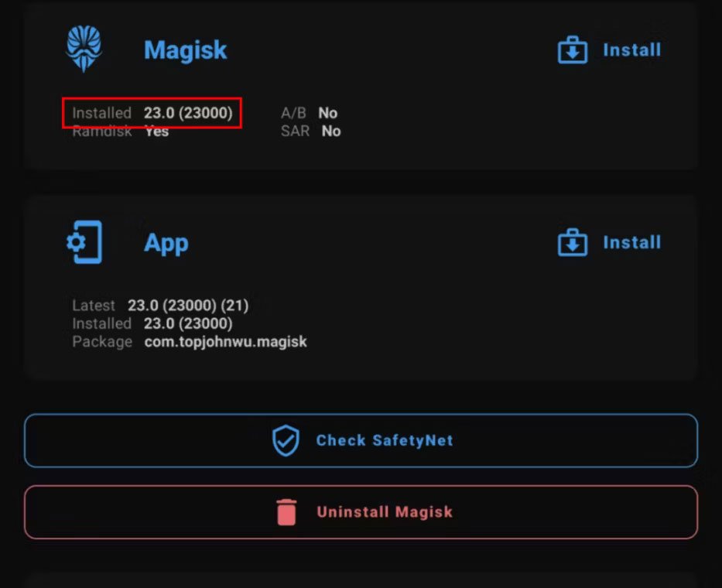The height and width of the screenshot is (588, 722).
Task: Click the SAR No status value
Action: tap(331, 132)
